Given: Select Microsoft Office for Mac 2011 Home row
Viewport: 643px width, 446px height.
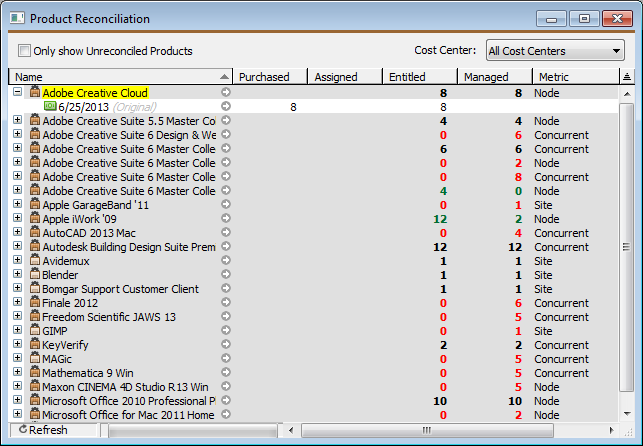Looking at the screenshot, I should tap(313, 415).
